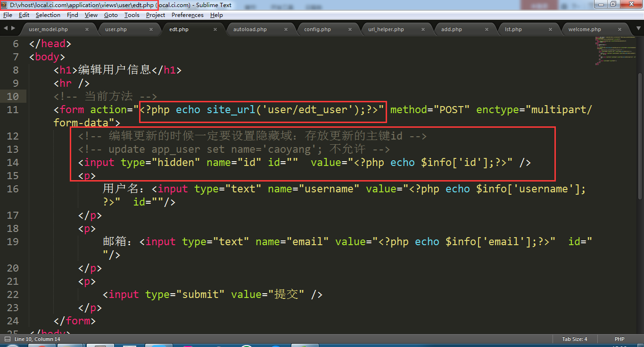The image size is (644, 347).
Task: Open the Project menu
Action: (x=155, y=15)
